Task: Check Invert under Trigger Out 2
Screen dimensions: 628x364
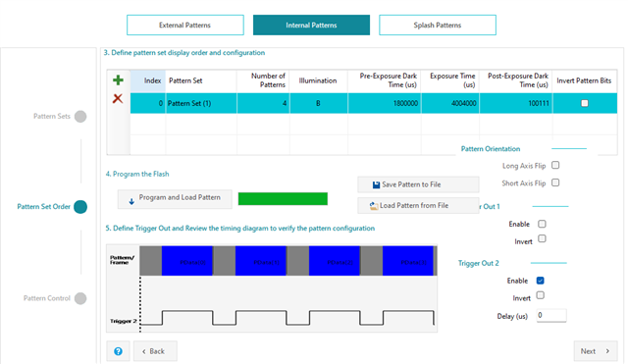Action: pyautogui.click(x=541, y=295)
